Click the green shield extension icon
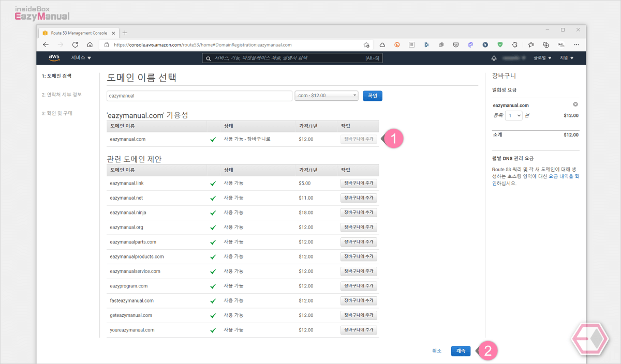The width and height of the screenshot is (621, 364). pos(500,45)
